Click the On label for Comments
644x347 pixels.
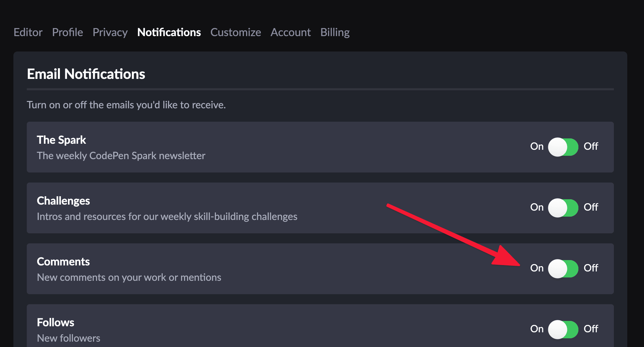(537, 268)
